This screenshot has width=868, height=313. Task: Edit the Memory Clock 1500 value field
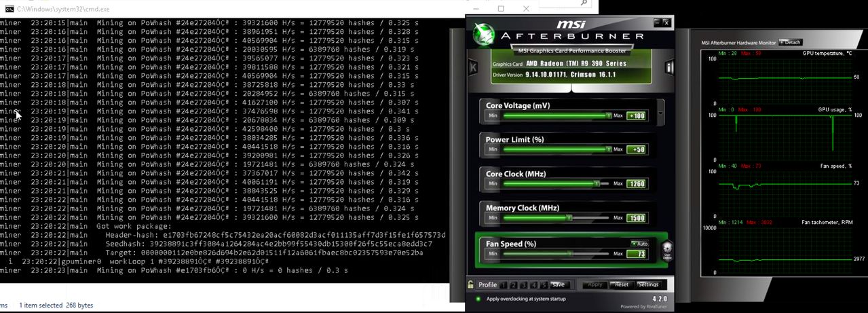(637, 218)
